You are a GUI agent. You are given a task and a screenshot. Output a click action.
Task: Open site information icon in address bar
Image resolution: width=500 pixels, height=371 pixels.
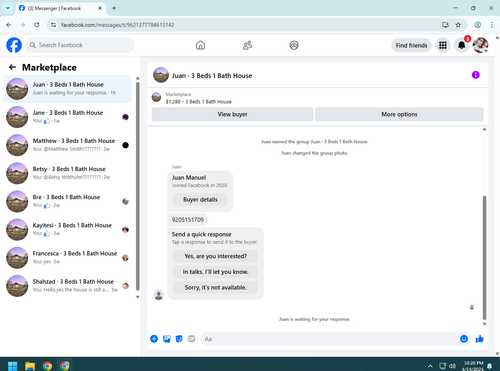click(53, 25)
